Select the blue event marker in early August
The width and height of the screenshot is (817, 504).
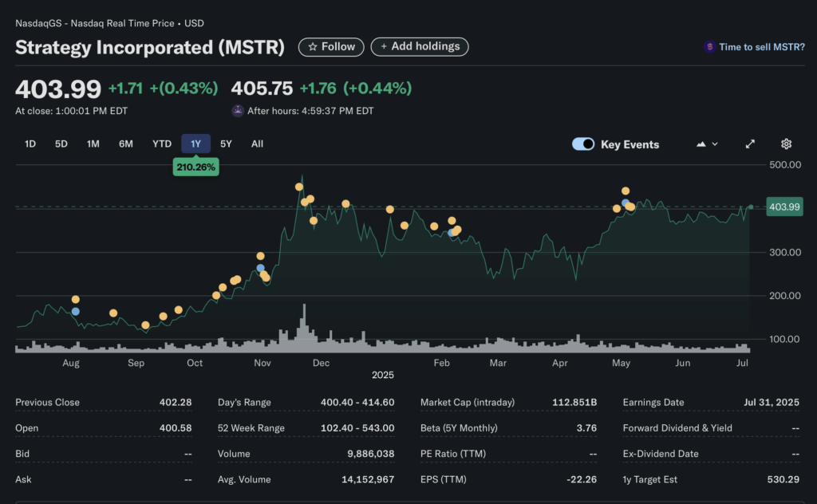click(76, 312)
